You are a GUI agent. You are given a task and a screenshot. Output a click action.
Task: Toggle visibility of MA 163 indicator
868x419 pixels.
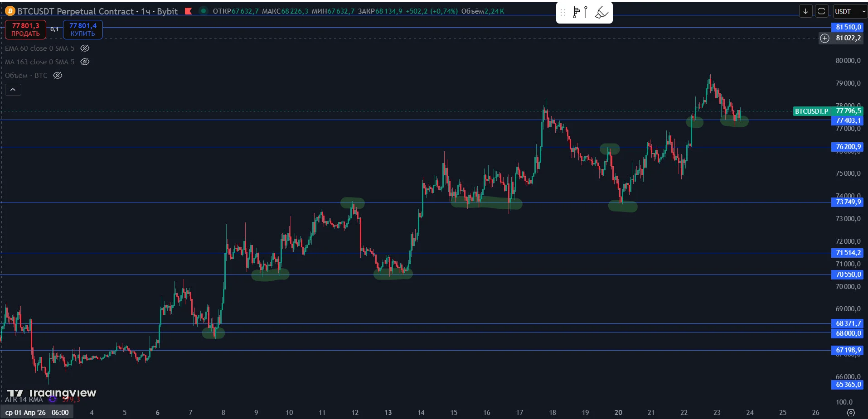coord(85,62)
